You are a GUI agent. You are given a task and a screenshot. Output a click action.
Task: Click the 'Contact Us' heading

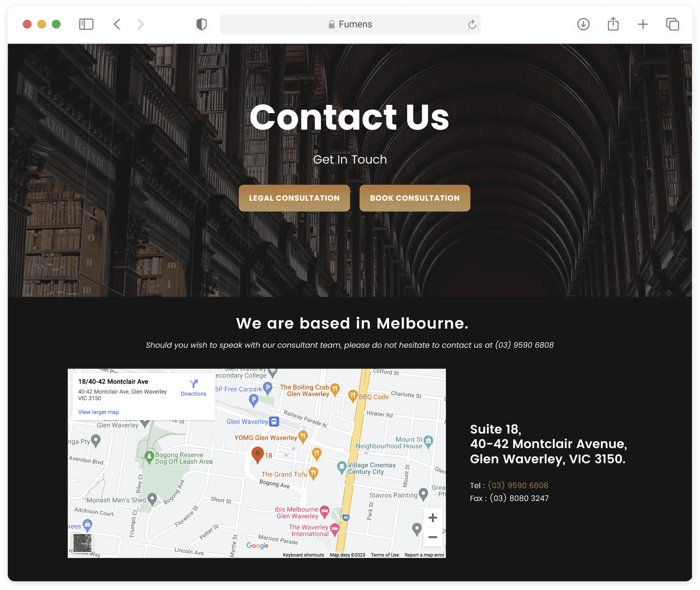pyautogui.click(x=350, y=117)
